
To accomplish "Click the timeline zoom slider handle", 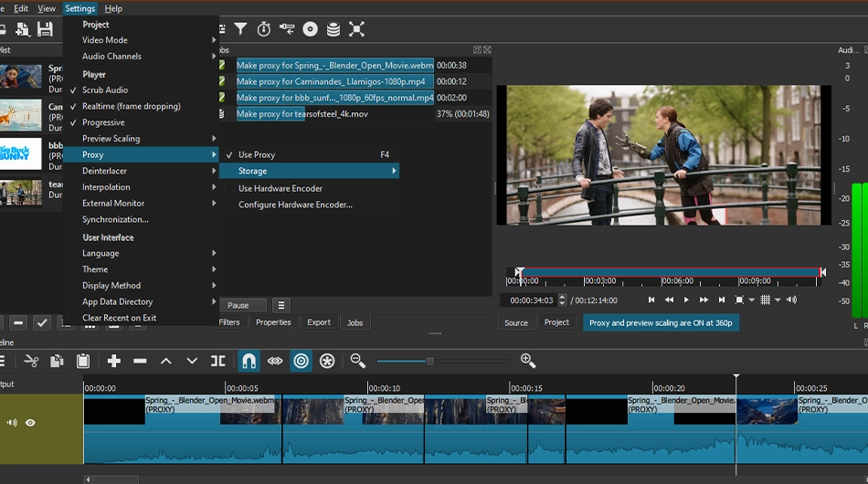I will pos(429,362).
